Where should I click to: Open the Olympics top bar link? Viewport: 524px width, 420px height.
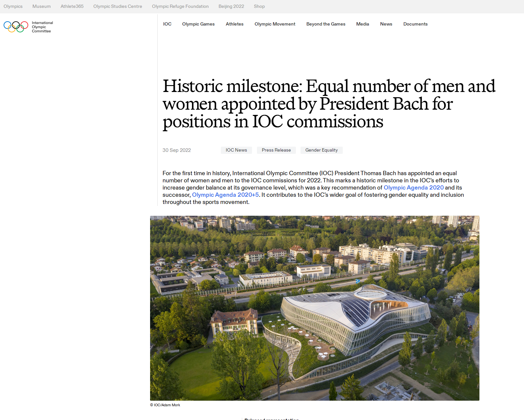tap(13, 6)
